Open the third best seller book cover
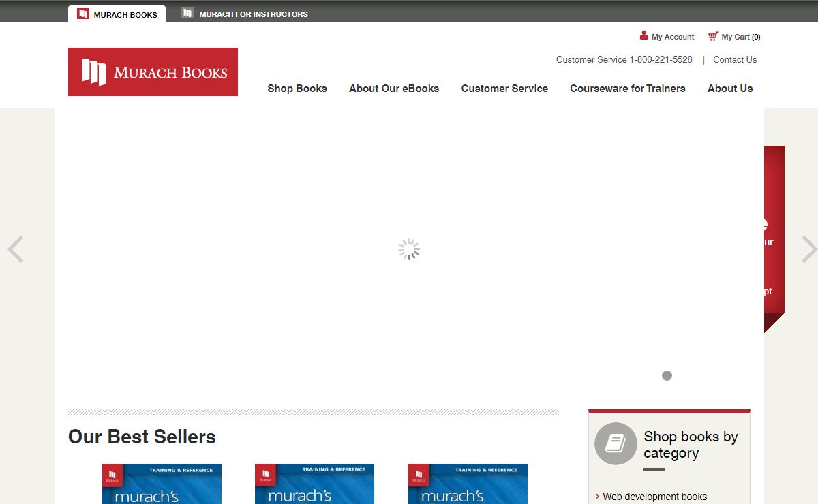The width and height of the screenshot is (818, 504). [468, 484]
